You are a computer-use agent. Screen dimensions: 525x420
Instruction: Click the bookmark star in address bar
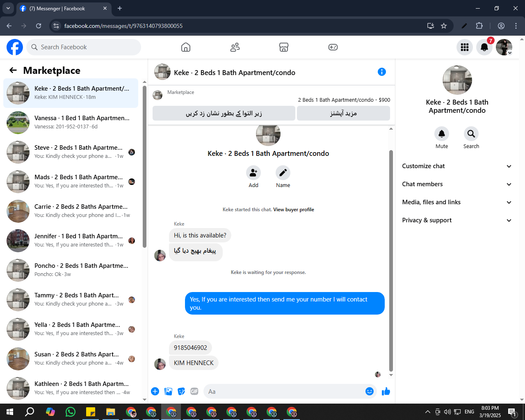444,26
